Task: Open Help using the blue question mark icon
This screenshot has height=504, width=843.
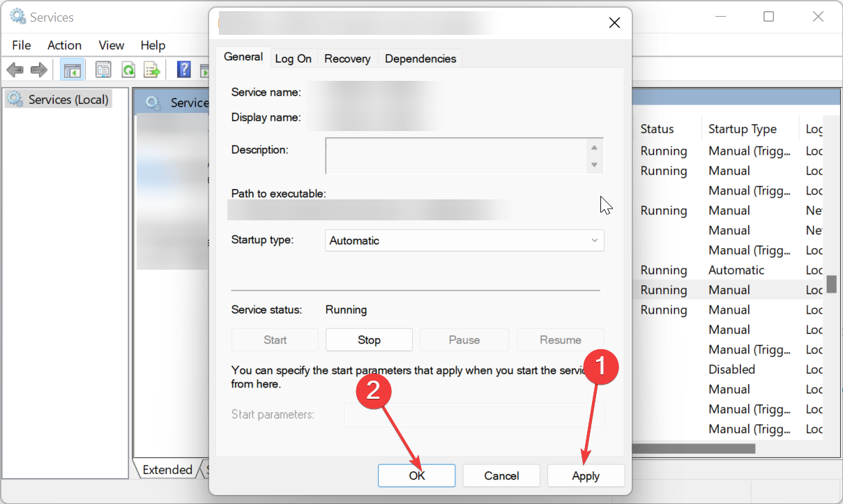Action: tap(184, 70)
